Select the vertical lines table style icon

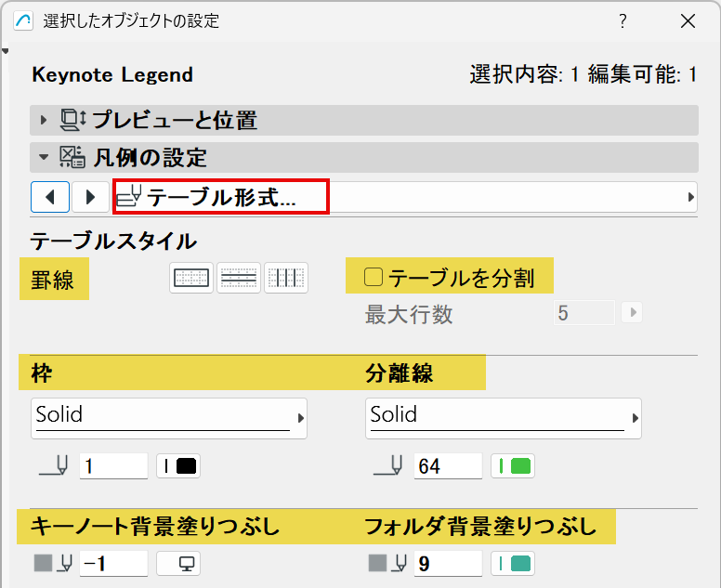(286, 278)
